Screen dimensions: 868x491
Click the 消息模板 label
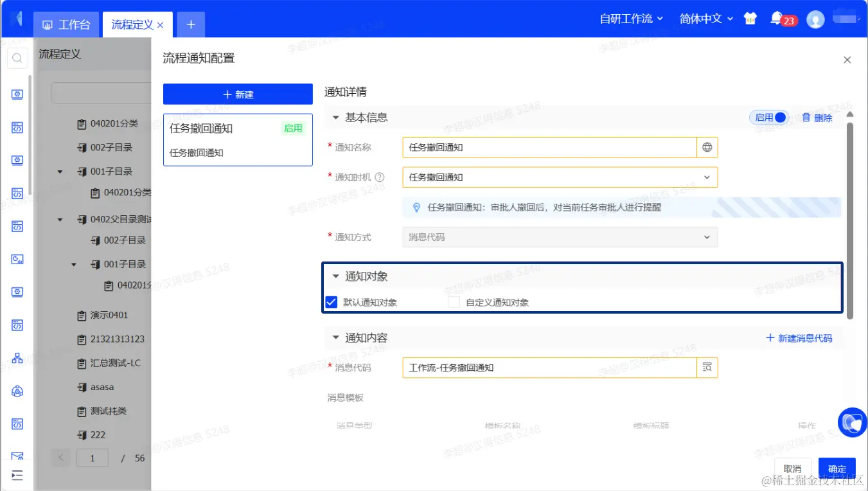pyautogui.click(x=346, y=398)
